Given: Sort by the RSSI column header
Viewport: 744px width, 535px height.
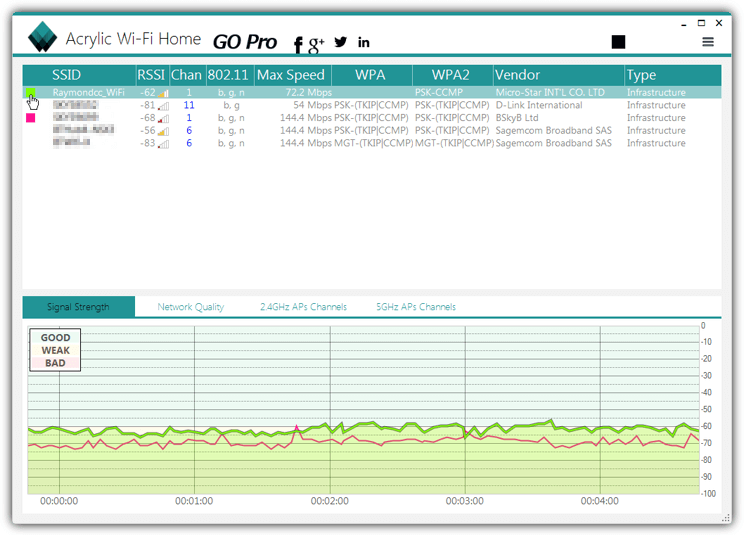Looking at the screenshot, I should tap(151, 75).
